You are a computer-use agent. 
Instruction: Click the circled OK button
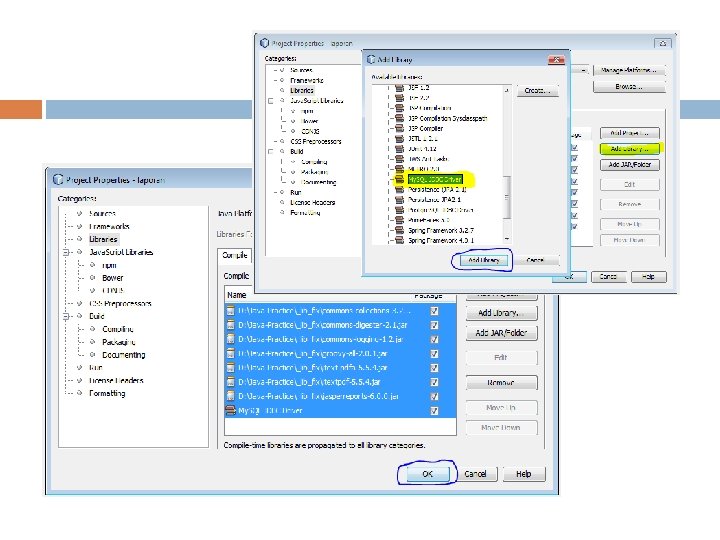pos(427,473)
